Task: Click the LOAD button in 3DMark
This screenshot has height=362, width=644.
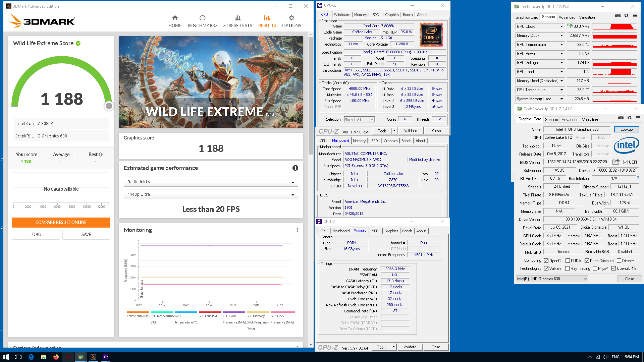Action: pyautogui.click(x=36, y=235)
